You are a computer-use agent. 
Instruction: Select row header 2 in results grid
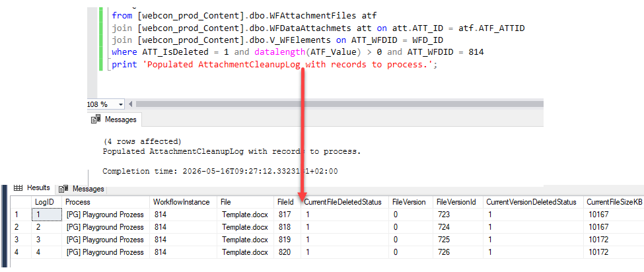[20, 227]
